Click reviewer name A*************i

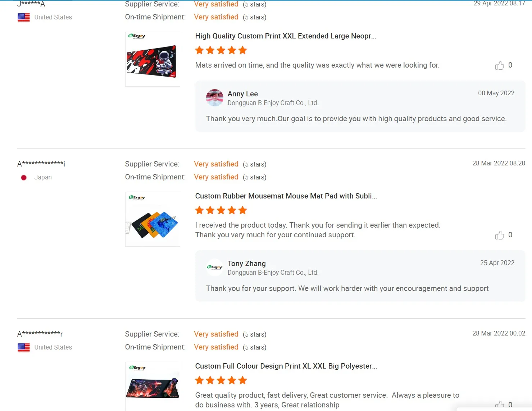pyautogui.click(x=41, y=164)
